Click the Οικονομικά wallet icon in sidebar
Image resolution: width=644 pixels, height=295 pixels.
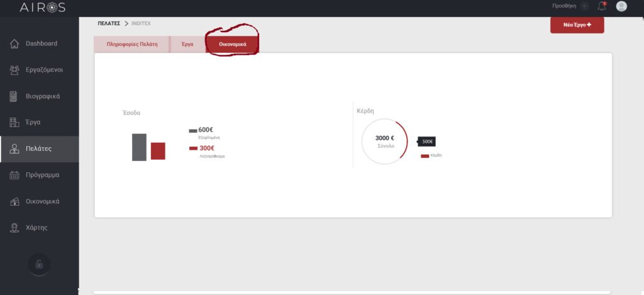(15, 202)
